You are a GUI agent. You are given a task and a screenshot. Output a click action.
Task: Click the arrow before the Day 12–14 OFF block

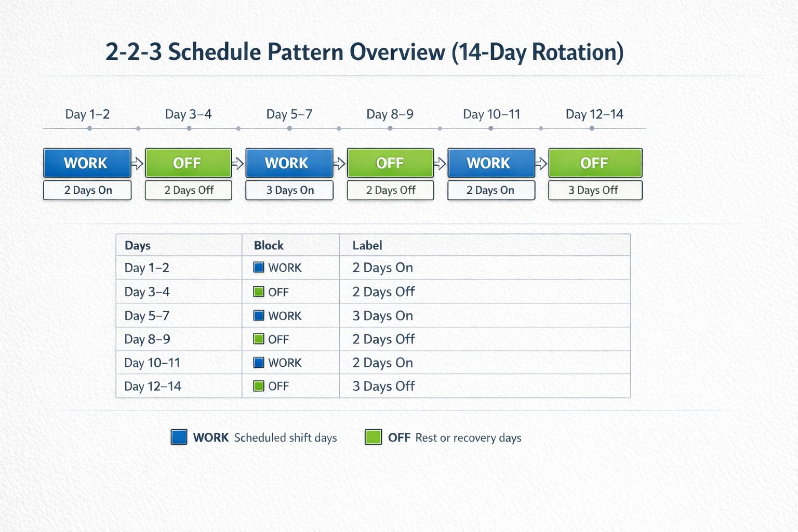pos(541,164)
